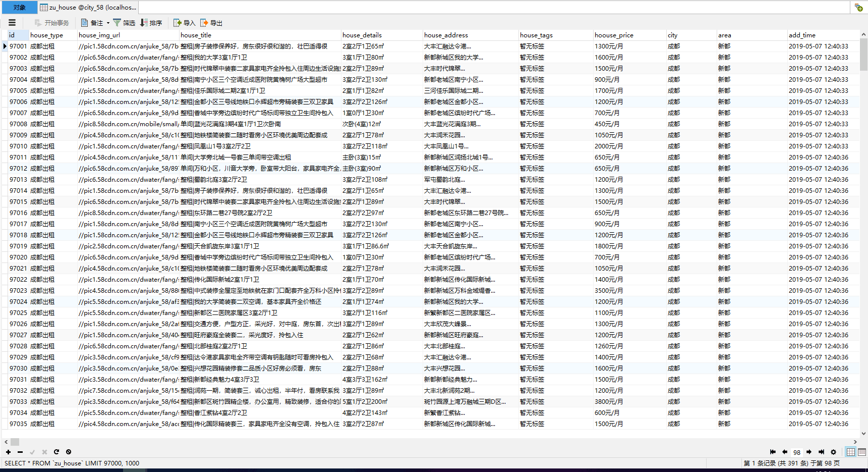Viewport: 868px width, 472px height.
Task: Go to the last page
Action: point(821,452)
